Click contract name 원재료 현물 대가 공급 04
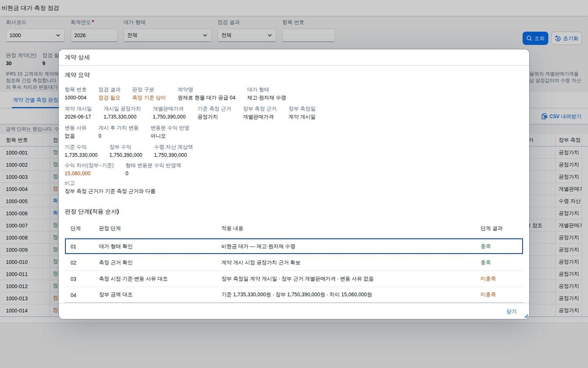 207,98
